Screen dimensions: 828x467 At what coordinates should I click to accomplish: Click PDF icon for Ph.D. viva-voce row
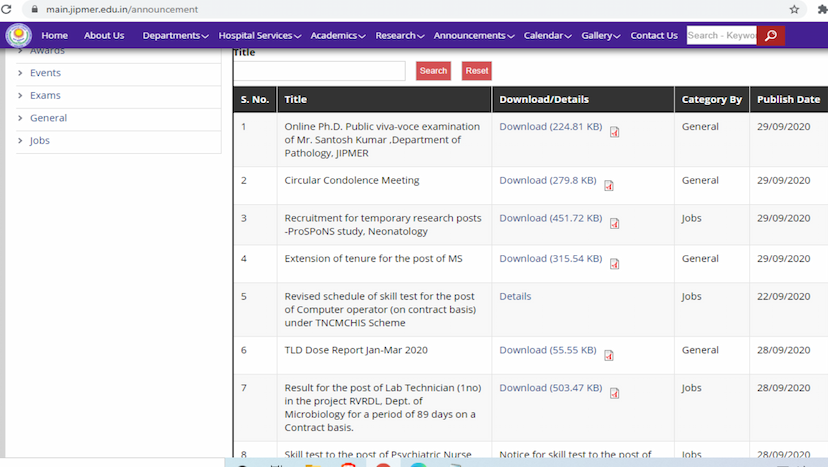(615, 132)
